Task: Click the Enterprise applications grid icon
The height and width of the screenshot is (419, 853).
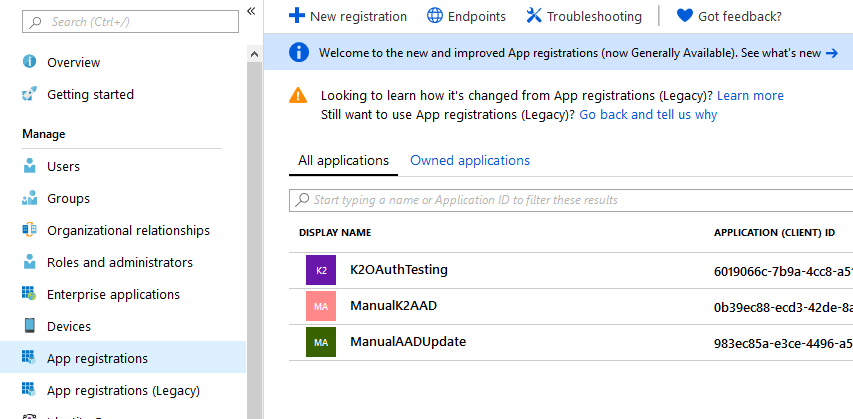Action: point(30,294)
